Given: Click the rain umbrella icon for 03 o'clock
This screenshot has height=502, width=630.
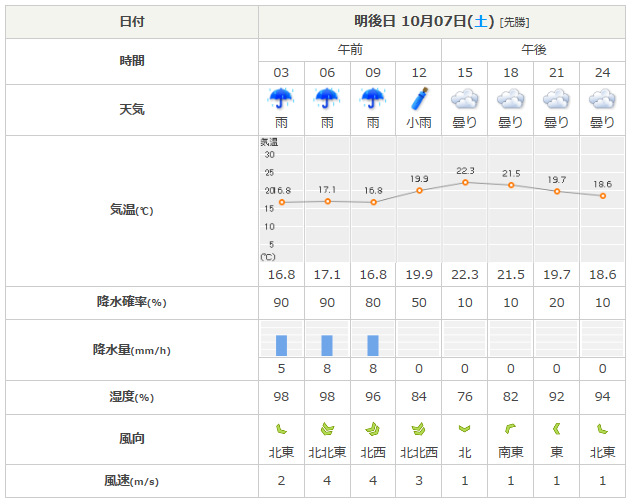Looking at the screenshot, I should click(x=282, y=99).
